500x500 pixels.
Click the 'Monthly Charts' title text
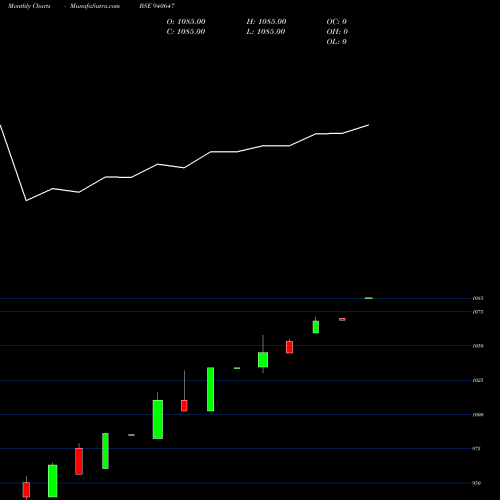coord(29,6)
